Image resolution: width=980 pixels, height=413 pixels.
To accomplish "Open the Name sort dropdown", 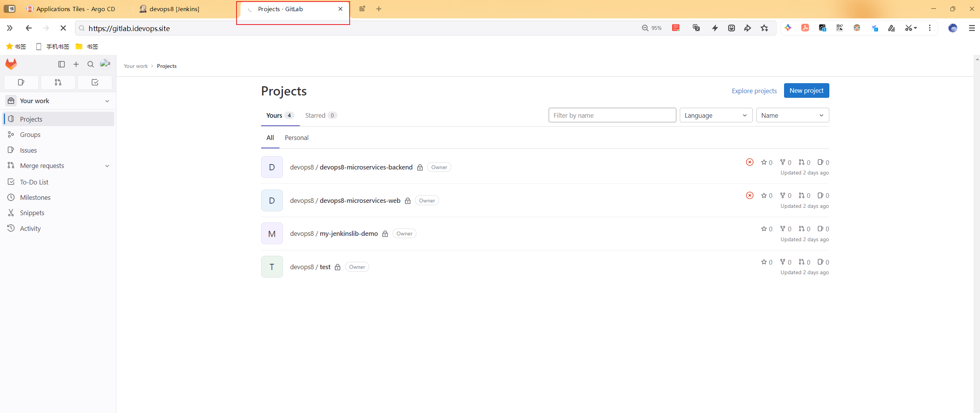I will click(x=793, y=115).
